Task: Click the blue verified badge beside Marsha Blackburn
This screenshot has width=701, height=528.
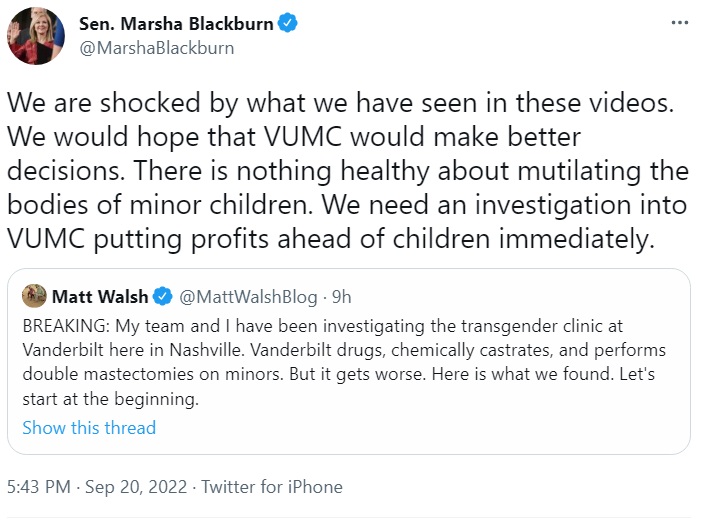Action: pyautogui.click(x=286, y=23)
